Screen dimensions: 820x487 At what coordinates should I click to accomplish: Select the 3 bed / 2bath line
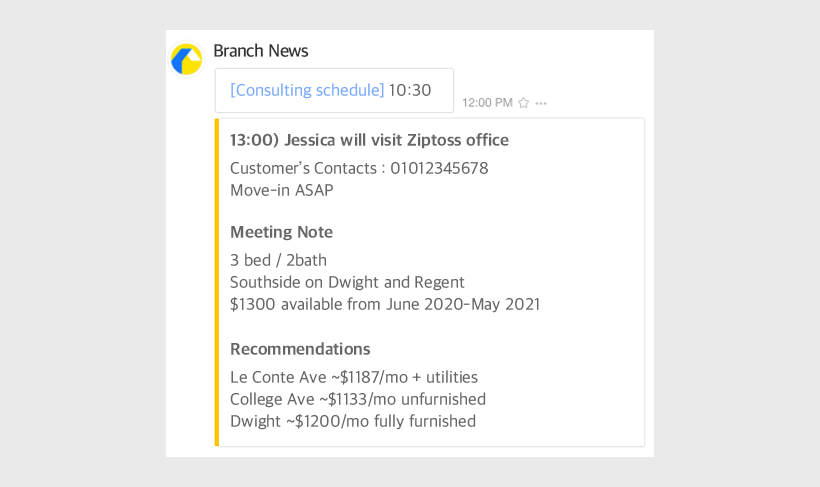click(x=278, y=260)
